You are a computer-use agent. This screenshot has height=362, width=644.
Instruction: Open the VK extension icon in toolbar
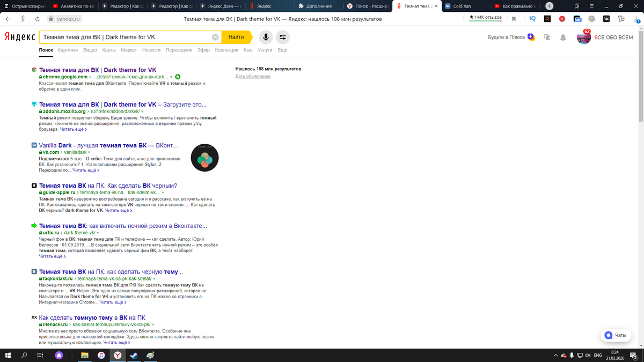[x=606, y=19]
